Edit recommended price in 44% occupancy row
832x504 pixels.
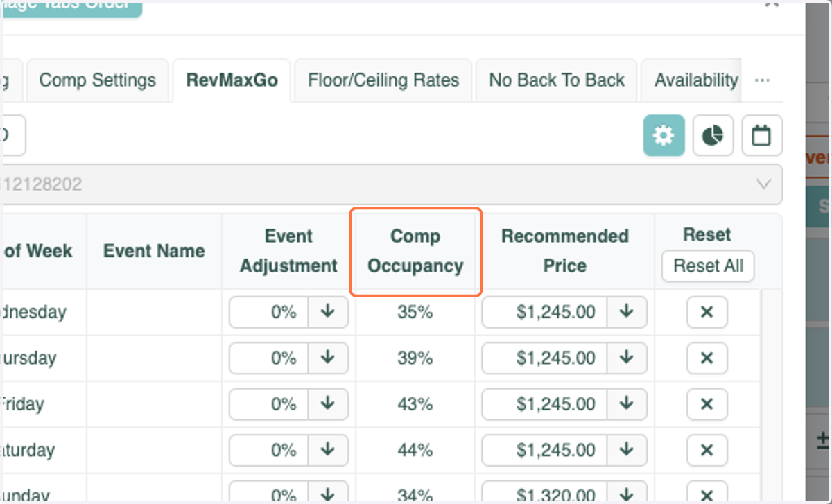tap(545, 450)
